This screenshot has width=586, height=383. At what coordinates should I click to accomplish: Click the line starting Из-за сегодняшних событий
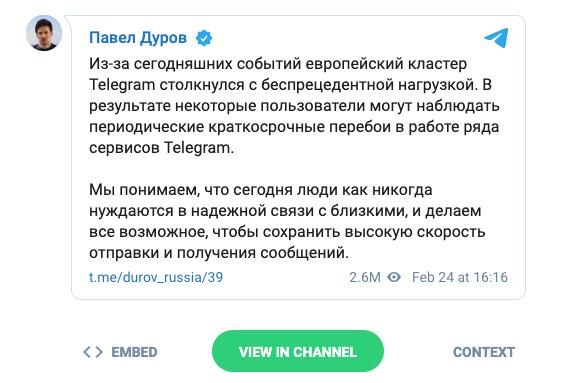[x=278, y=64]
